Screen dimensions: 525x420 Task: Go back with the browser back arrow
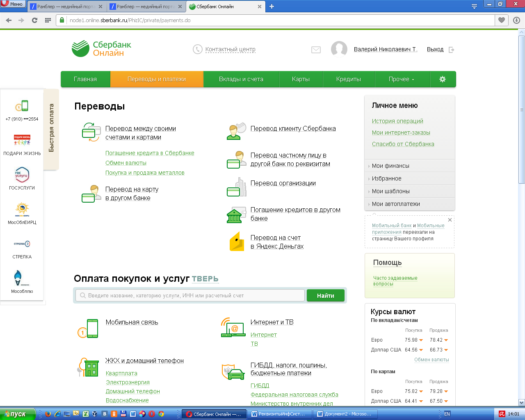(x=9, y=20)
